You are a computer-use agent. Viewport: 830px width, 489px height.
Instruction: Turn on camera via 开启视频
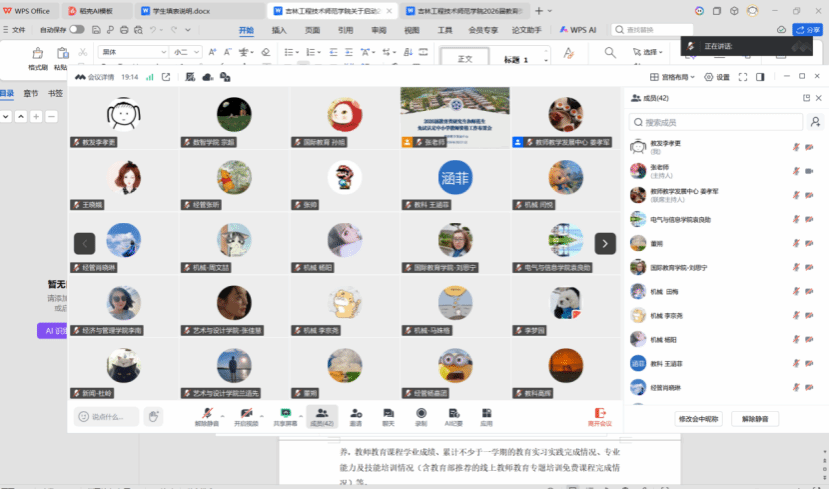pyautogui.click(x=246, y=414)
